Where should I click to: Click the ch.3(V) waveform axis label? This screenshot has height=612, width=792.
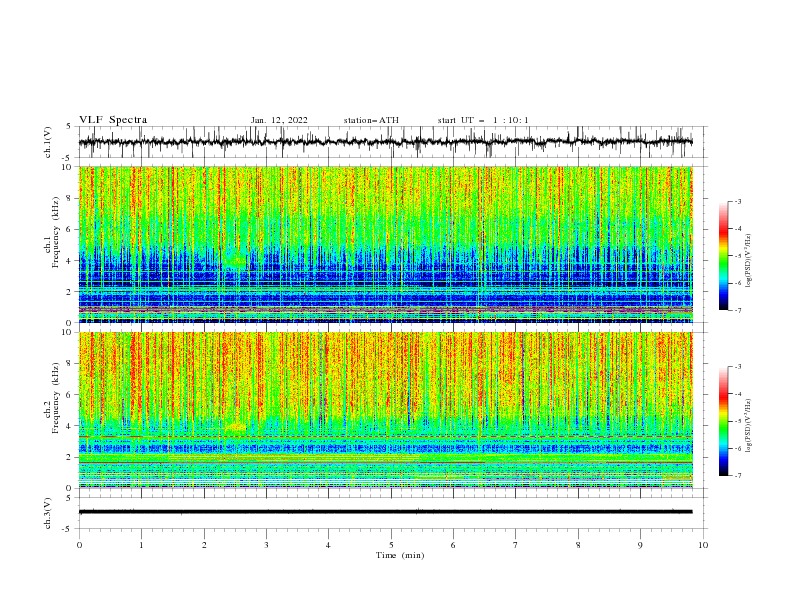pyautogui.click(x=48, y=513)
